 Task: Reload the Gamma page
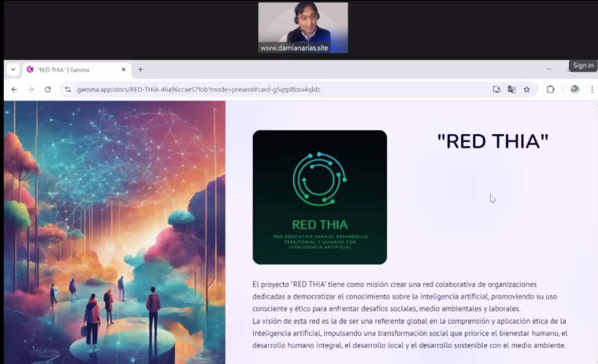coord(48,89)
